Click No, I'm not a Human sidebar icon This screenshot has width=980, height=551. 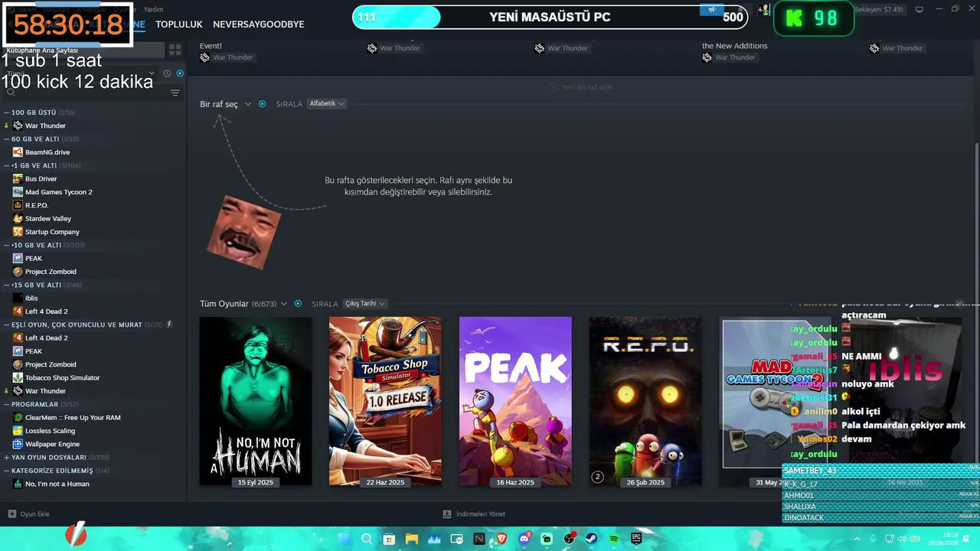(x=18, y=484)
